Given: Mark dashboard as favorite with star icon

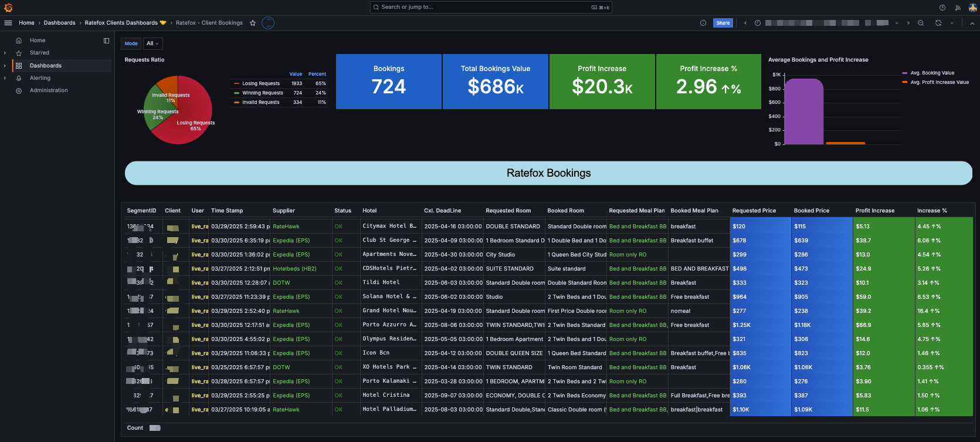Looking at the screenshot, I should click(253, 23).
